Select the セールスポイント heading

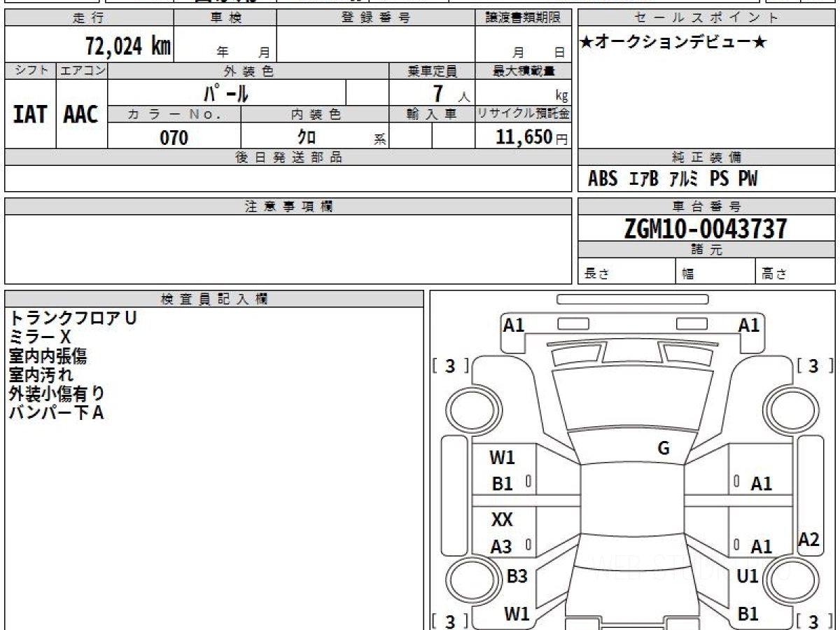click(x=706, y=18)
